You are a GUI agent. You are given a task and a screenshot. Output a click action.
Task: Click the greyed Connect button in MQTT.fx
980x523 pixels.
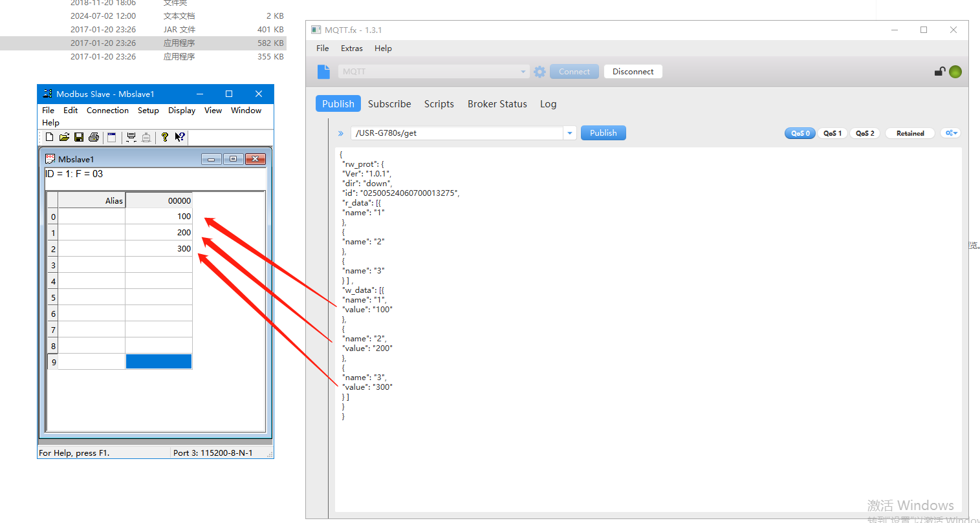574,72
